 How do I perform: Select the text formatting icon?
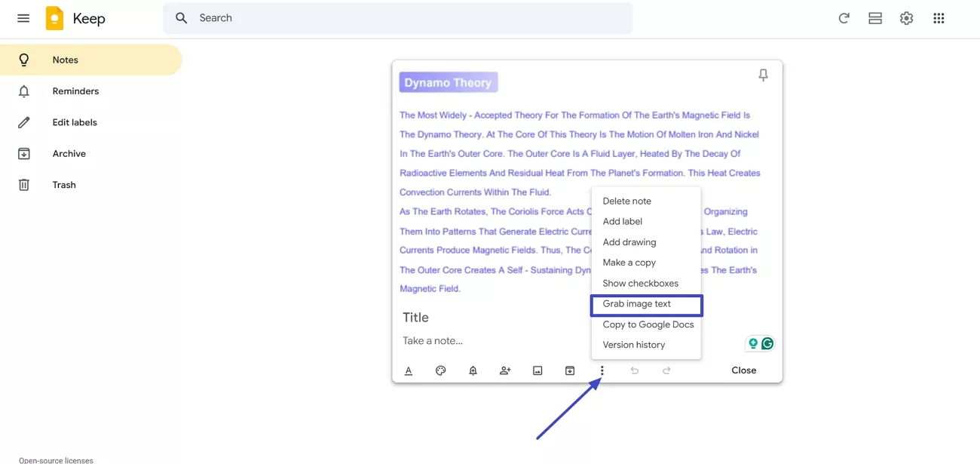408,370
